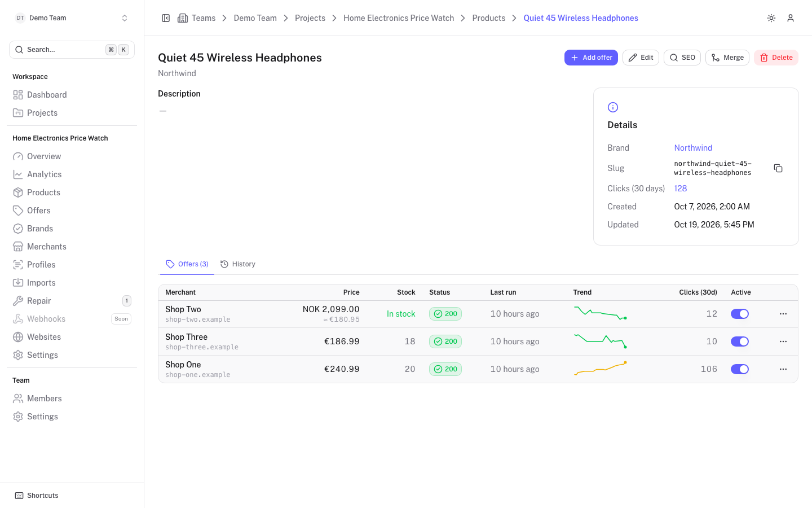This screenshot has width=812, height=508.
Task: Go to Home Electronics Price Watch breadcrumb
Action: 399,18
